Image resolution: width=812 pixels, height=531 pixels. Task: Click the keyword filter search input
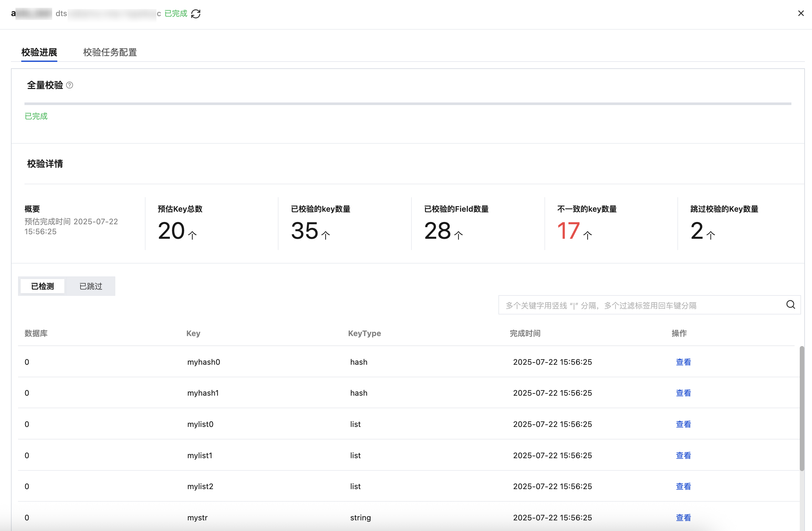641,305
